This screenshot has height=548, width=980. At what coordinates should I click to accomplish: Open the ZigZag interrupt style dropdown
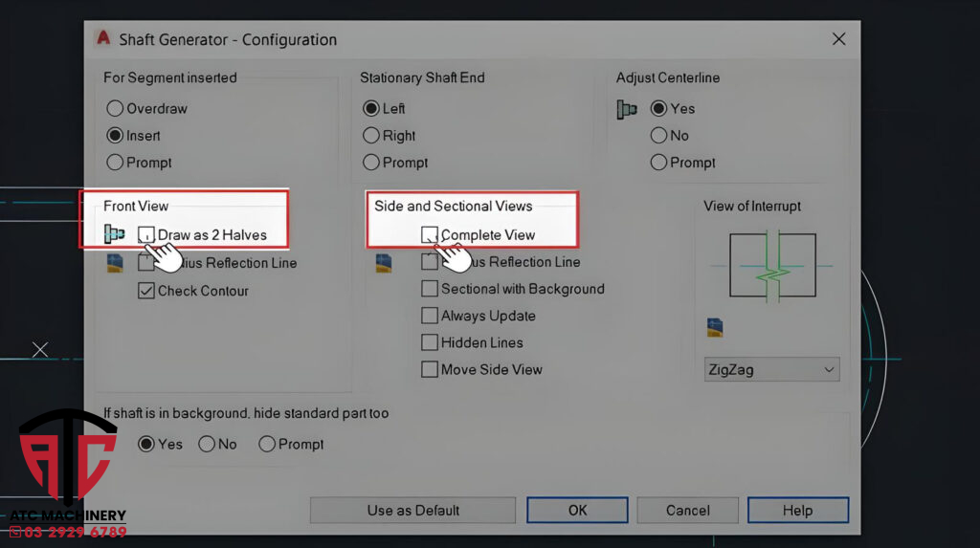pos(771,369)
